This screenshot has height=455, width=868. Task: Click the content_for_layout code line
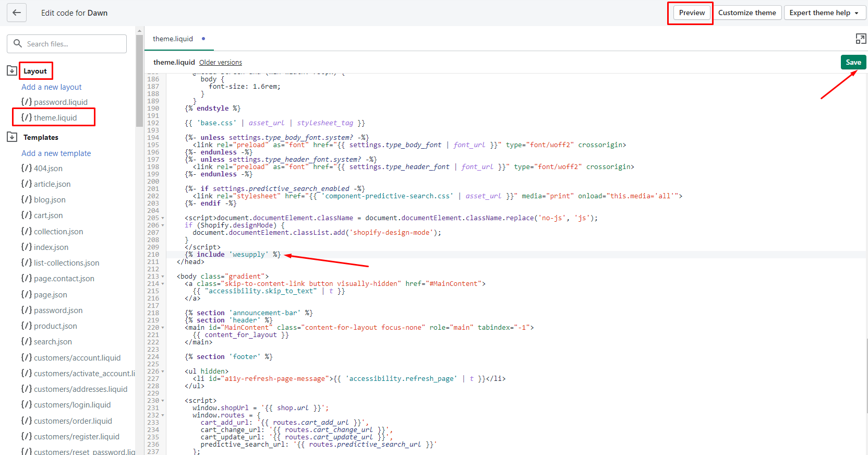click(x=240, y=335)
